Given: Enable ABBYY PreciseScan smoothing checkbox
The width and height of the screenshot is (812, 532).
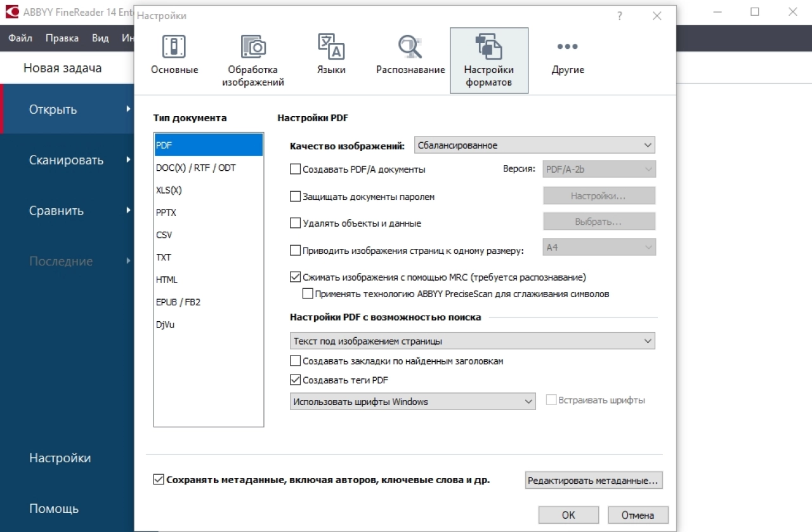Looking at the screenshot, I should point(308,294).
